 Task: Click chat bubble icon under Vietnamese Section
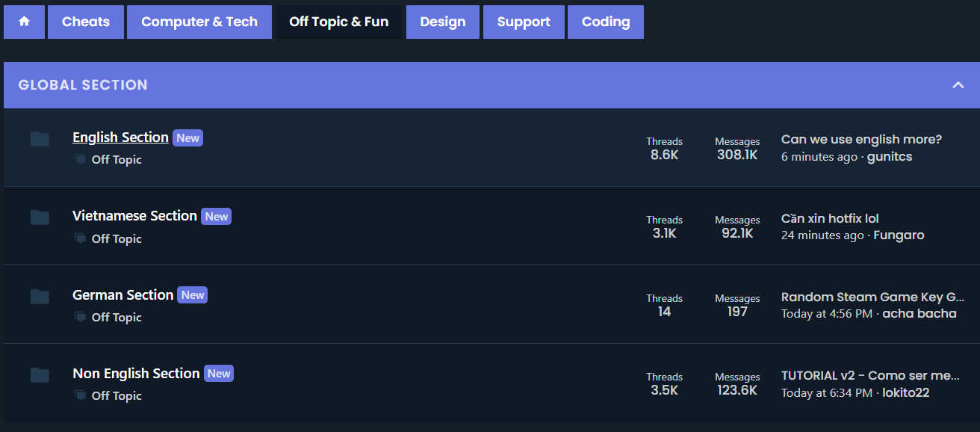(80, 238)
